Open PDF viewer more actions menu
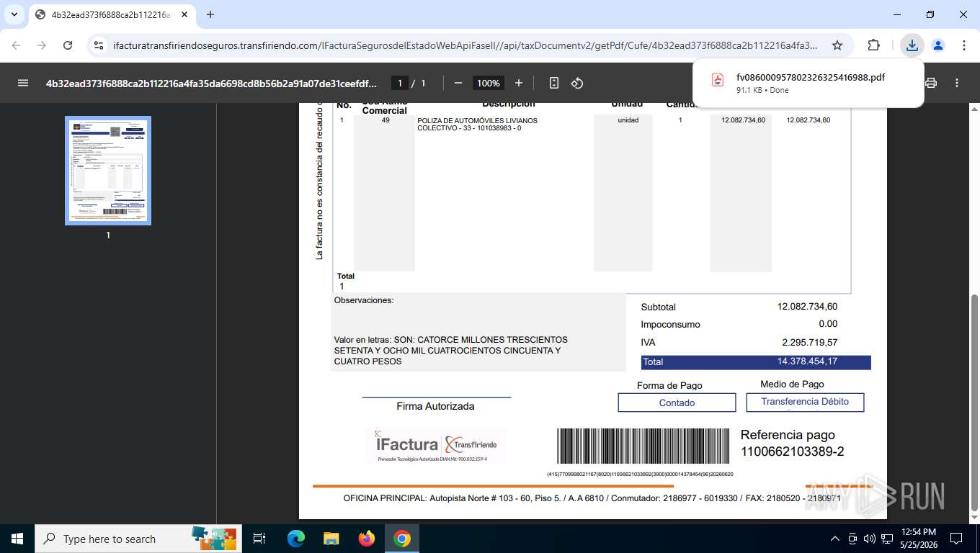The image size is (980, 553). 957,83
